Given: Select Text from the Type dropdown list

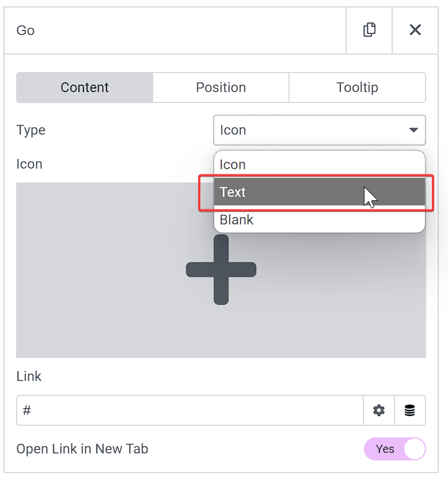Looking at the screenshot, I should pyautogui.click(x=319, y=192).
